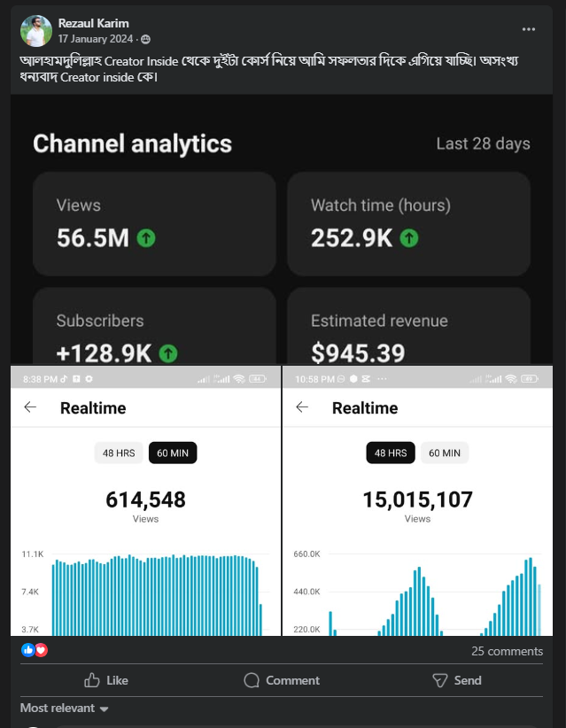Open the 25 comments link
Viewport: 566px width, 728px height.
coord(507,651)
